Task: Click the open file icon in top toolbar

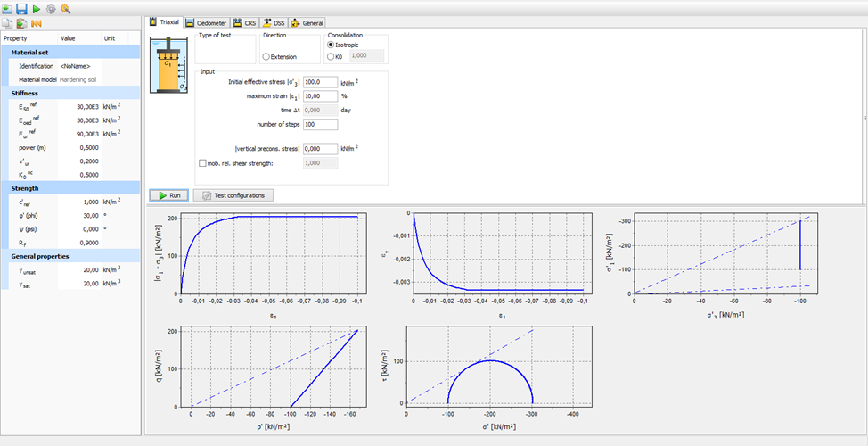Action: (x=7, y=8)
